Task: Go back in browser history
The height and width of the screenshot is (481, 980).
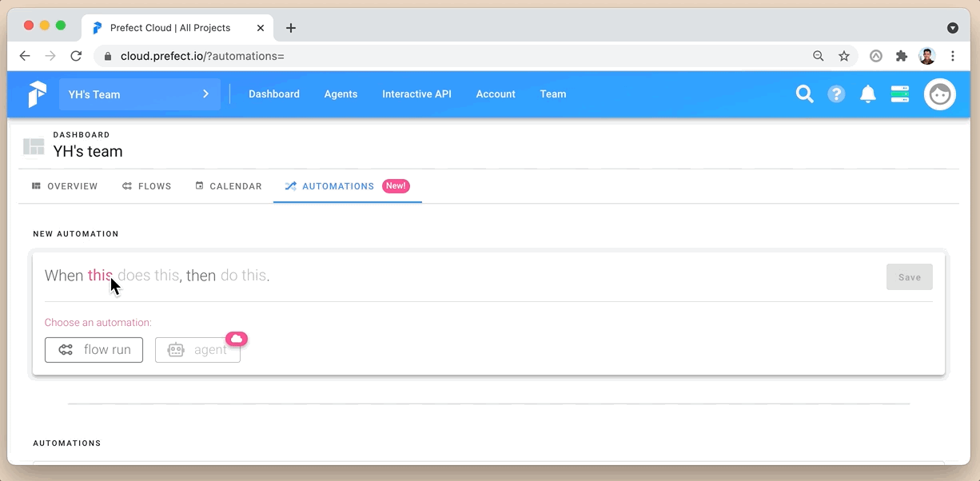Action: click(25, 56)
